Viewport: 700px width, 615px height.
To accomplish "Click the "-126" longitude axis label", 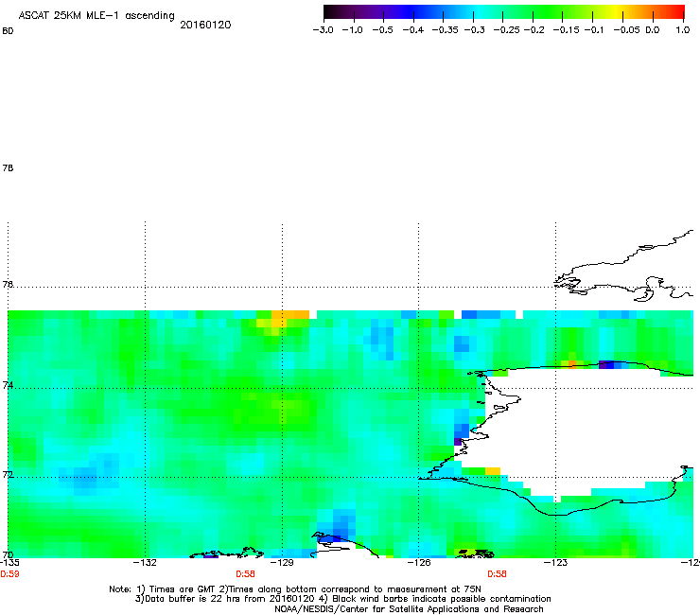I will (x=418, y=563).
